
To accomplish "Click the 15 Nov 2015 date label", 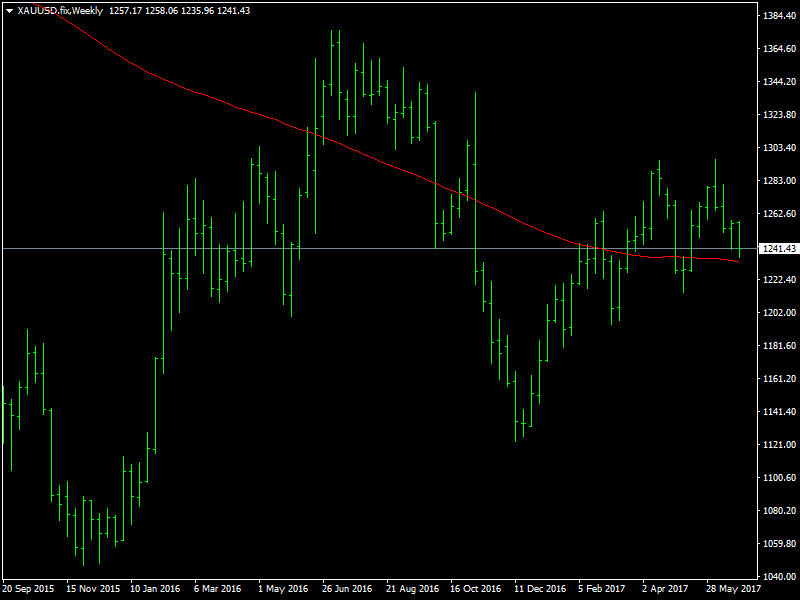I will 93,589.
